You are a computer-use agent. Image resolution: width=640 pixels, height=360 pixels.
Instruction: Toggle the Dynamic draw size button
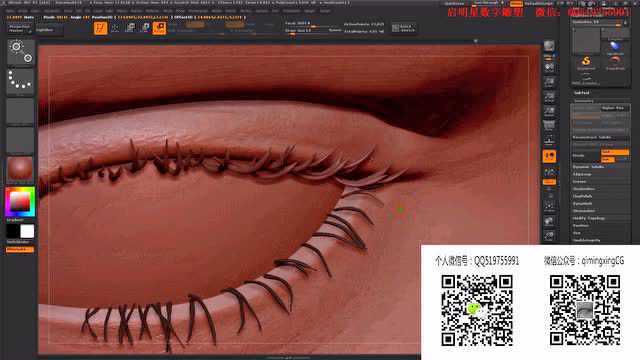(x=335, y=30)
